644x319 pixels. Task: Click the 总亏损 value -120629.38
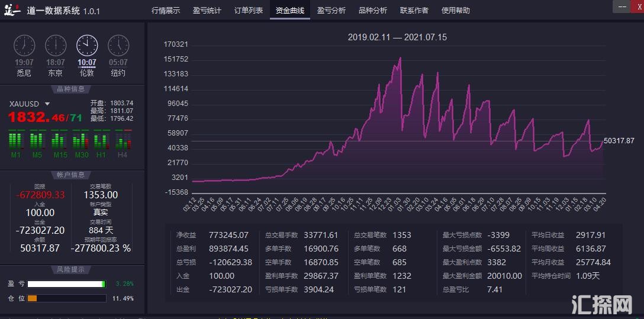tap(230, 262)
